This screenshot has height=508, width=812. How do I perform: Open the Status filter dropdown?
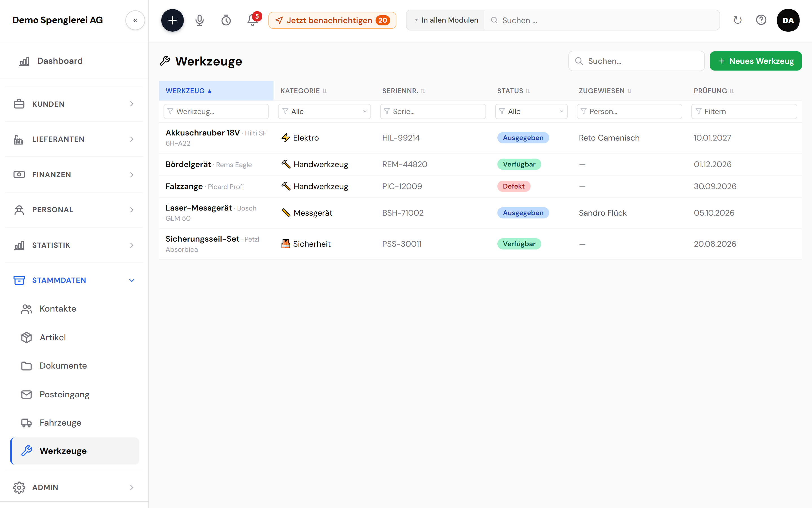531,111
